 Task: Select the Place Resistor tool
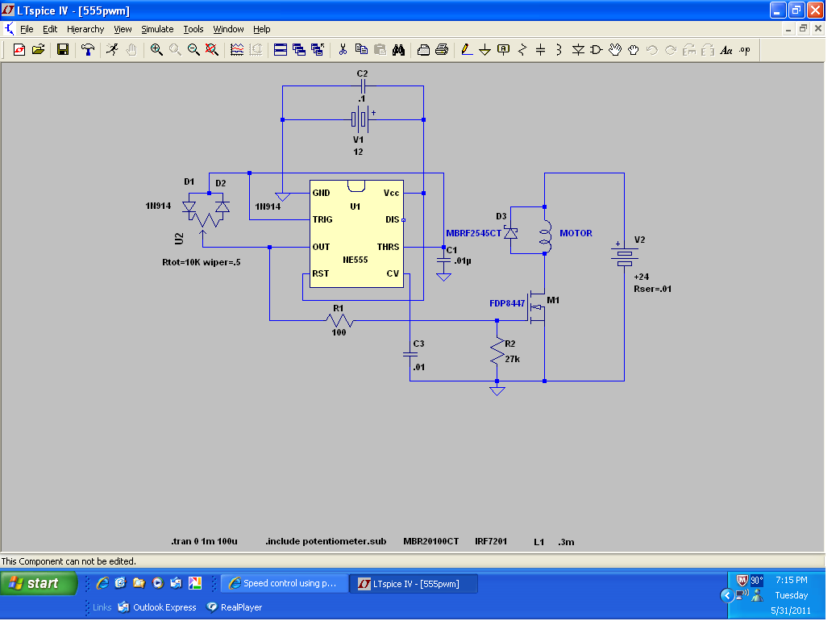coord(522,50)
